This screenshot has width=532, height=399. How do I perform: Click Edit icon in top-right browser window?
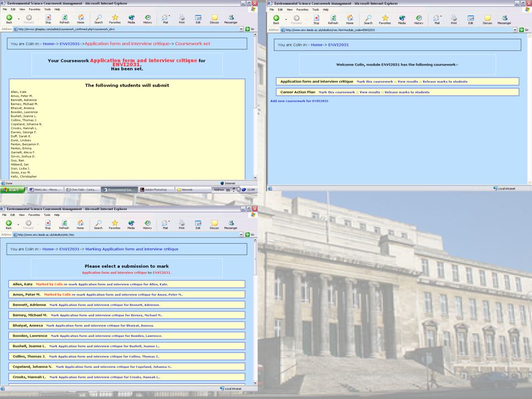(470, 20)
